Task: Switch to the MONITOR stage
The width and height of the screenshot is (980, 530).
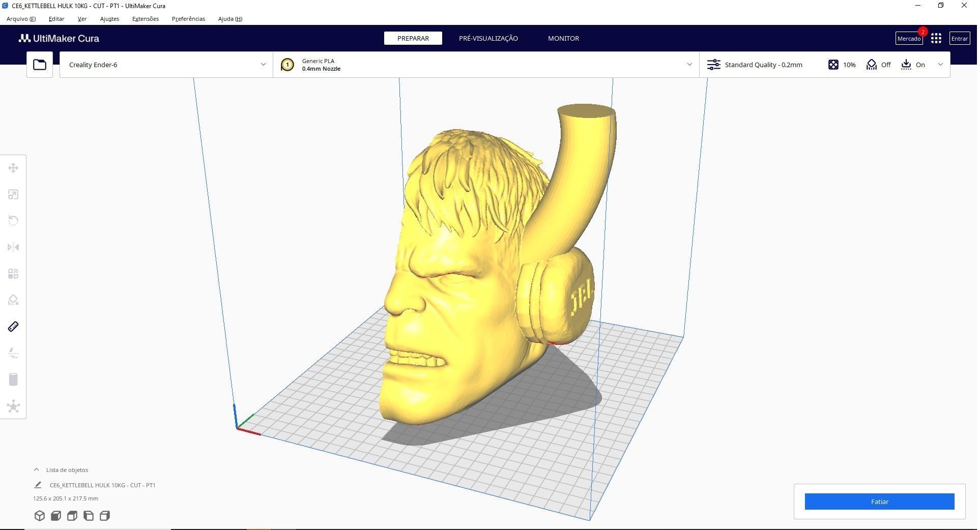Action: click(x=563, y=38)
